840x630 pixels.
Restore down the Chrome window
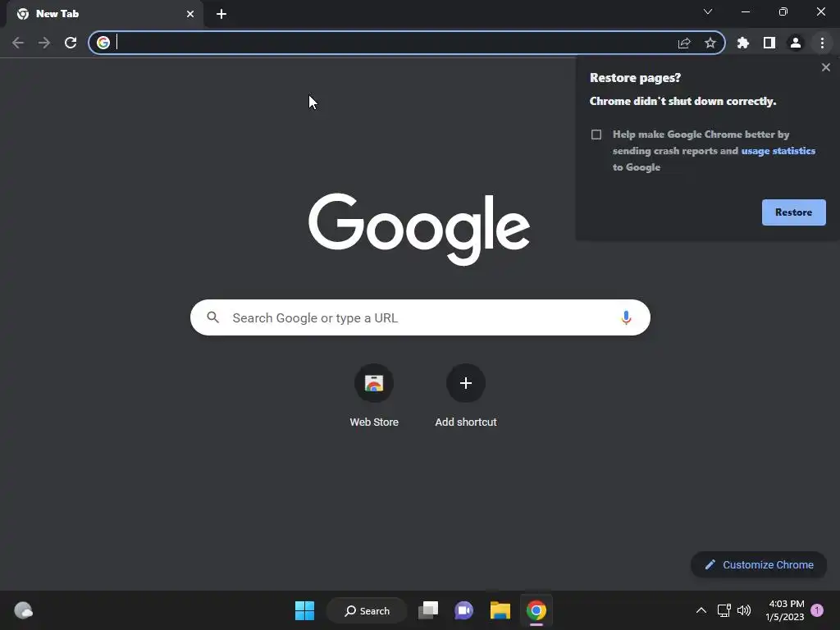coord(783,11)
